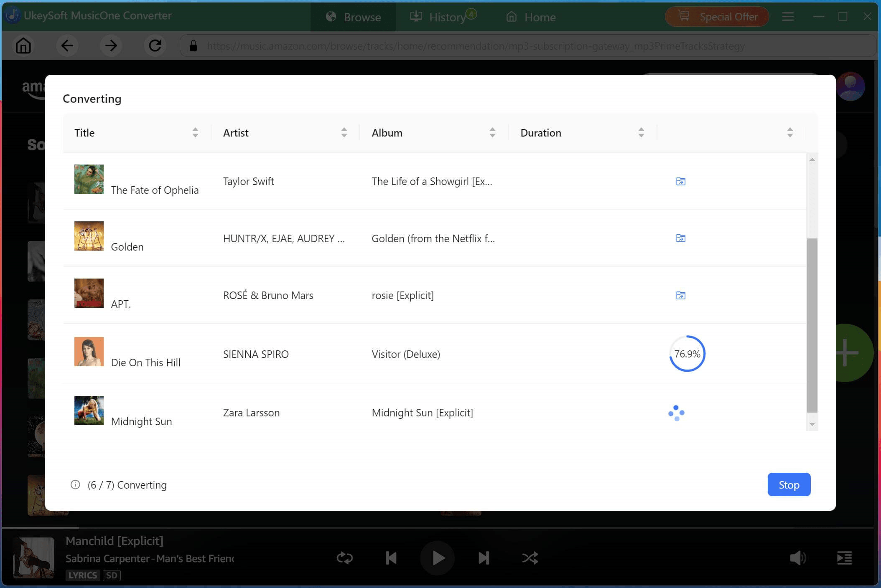Click the "Zara Larsson" artist cell
This screenshot has height=588, width=881.
click(251, 413)
